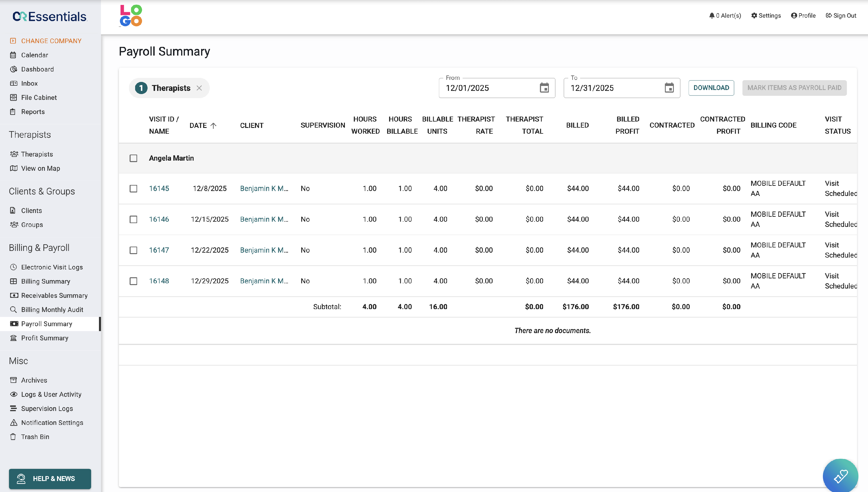
Task: Sign out of the application
Action: pyautogui.click(x=841, y=16)
